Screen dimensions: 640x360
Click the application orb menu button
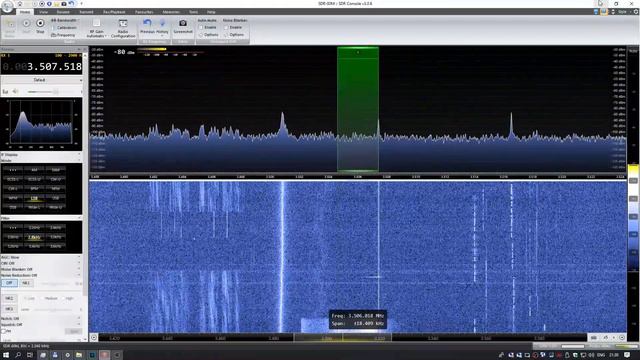[x=7, y=6]
